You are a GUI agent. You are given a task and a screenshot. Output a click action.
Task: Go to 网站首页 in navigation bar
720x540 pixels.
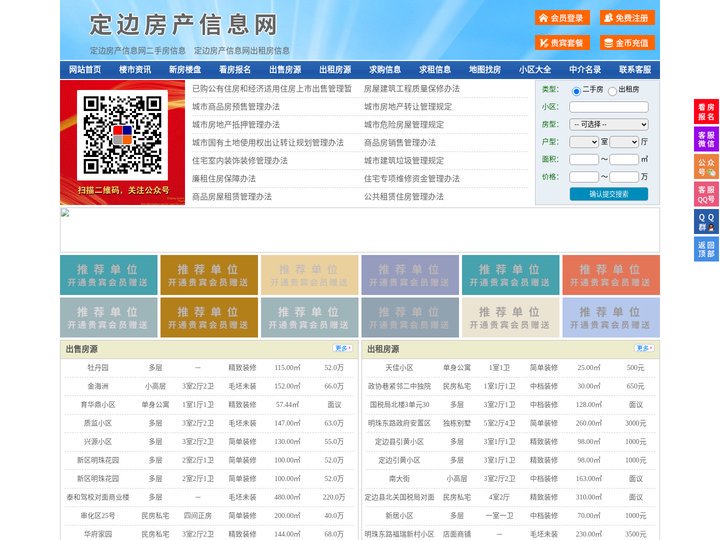(85, 70)
